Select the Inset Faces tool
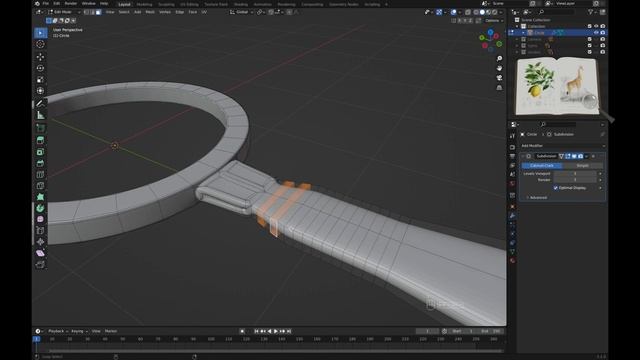The height and width of the screenshot is (360, 640). point(40,152)
